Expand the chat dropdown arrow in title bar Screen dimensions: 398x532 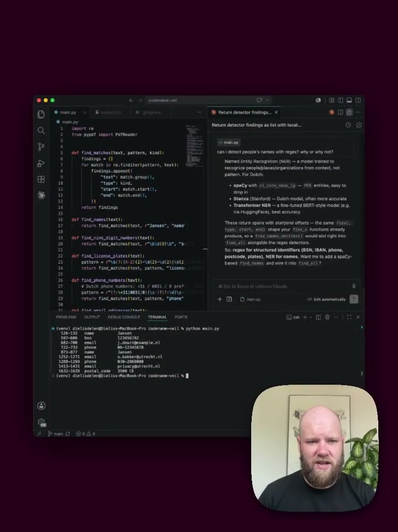tap(267, 100)
